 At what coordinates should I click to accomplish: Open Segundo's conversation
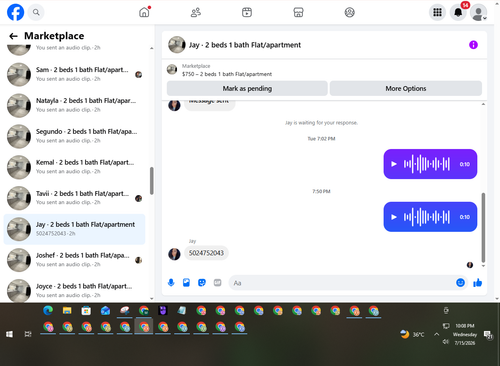click(x=74, y=136)
